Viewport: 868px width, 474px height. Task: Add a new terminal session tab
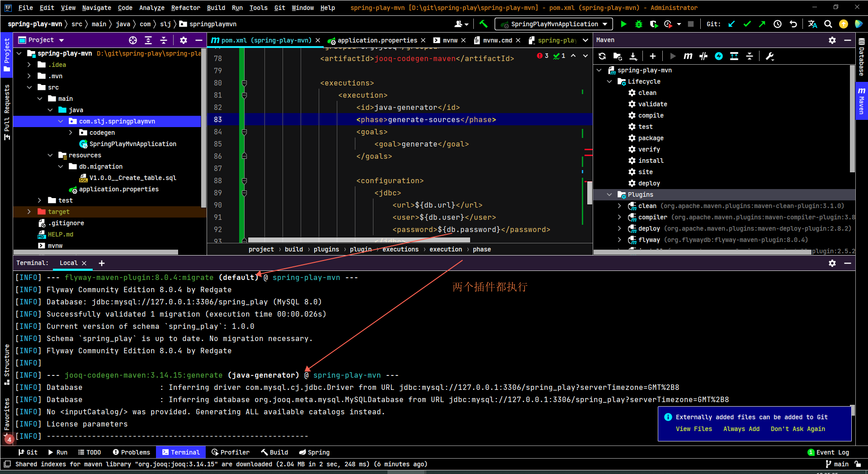[x=102, y=263]
